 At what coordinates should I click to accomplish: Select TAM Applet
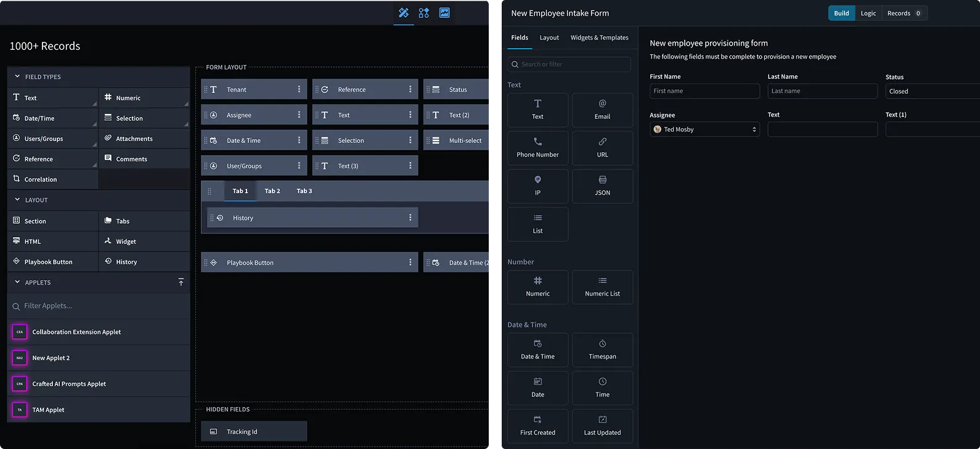click(x=99, y=410)
